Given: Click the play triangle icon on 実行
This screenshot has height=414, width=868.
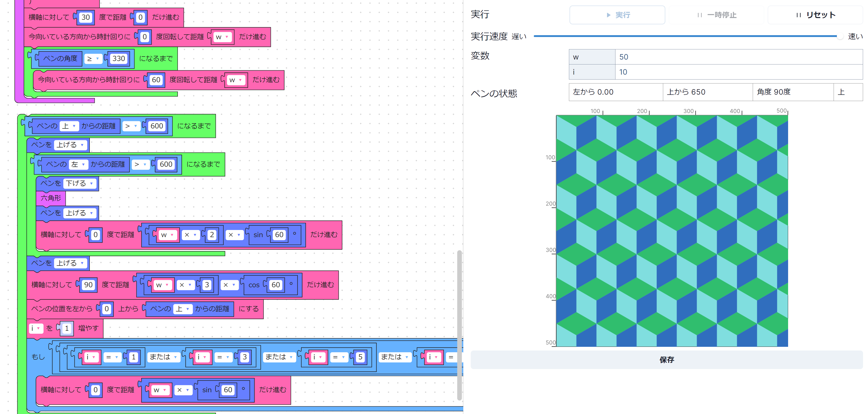Looking at the screenshot, I should click(x=609, y=15).
